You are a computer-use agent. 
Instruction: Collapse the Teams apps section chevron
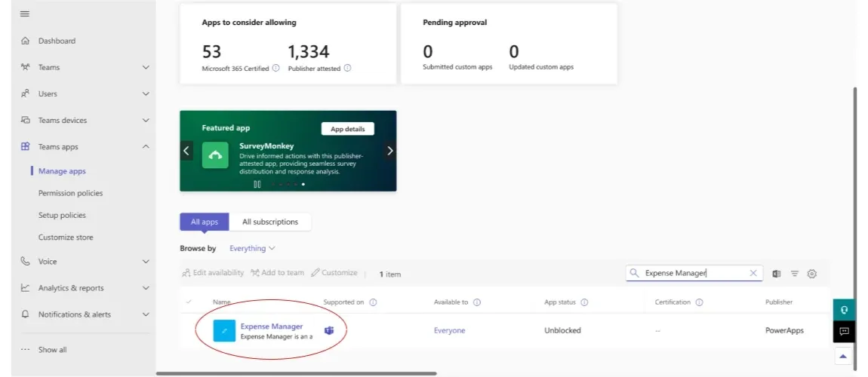pos(146,146)
